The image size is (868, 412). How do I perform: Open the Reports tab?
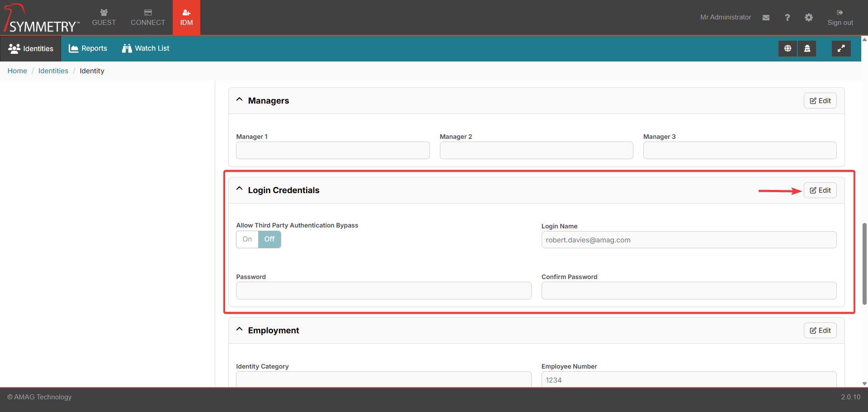click(x=88, y=48)
